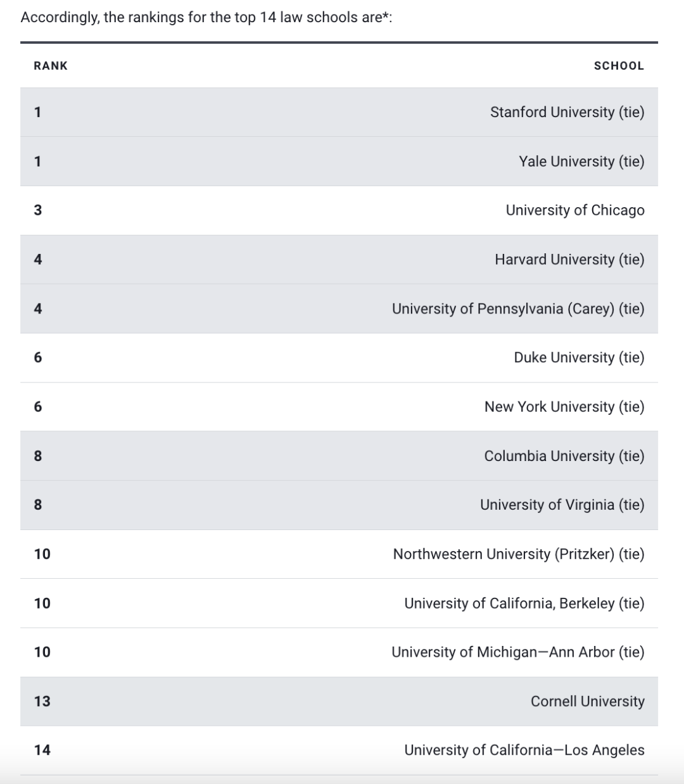The width and height of the screenshot is (684, 784).
Task: Click the intro sentence above the table
Action: (x=206, y=18)
